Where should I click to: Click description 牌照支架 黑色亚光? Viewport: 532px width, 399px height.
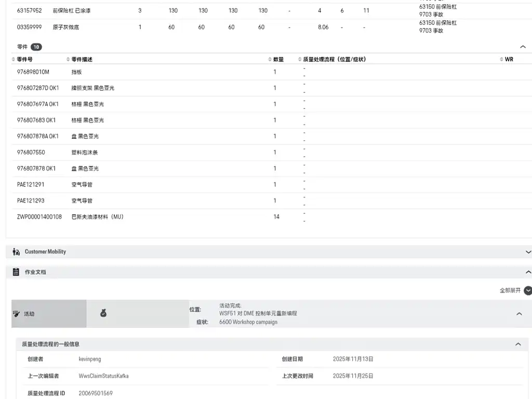(x=92, y=88)
